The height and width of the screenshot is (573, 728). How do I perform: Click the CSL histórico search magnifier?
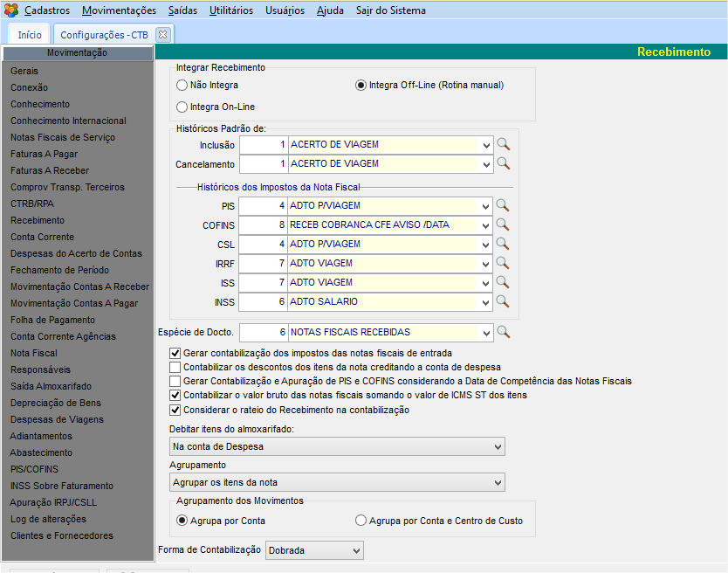click(x=503, y=244)
